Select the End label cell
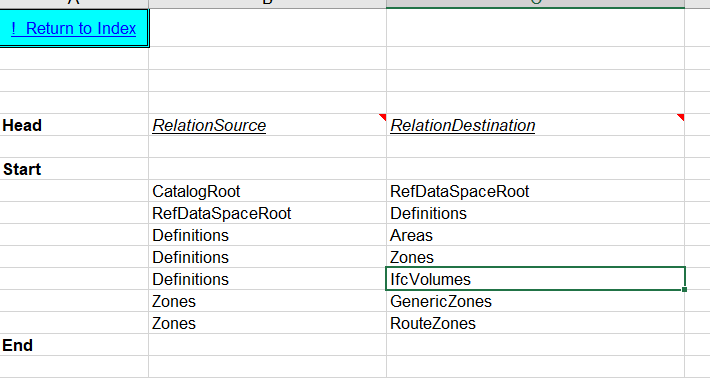This screenshot has height=378, width=710. coord(74,345)
